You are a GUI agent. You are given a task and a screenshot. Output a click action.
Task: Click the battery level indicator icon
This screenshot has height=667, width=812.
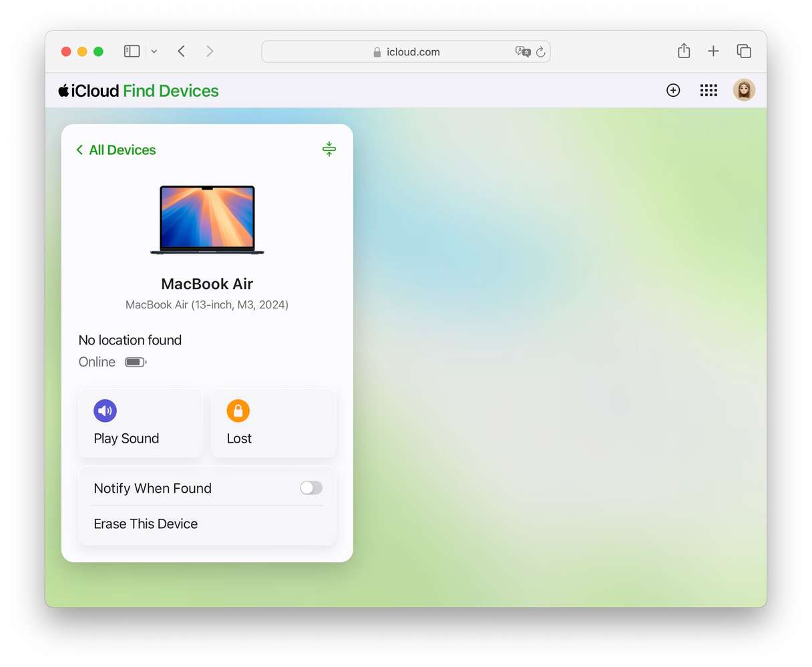coord(136,362)
